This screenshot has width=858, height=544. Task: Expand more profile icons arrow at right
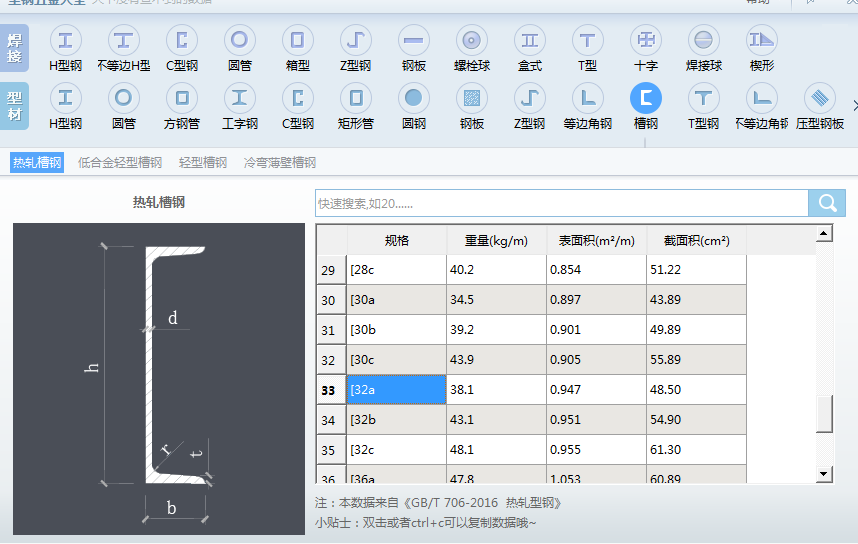click(854, 106)
